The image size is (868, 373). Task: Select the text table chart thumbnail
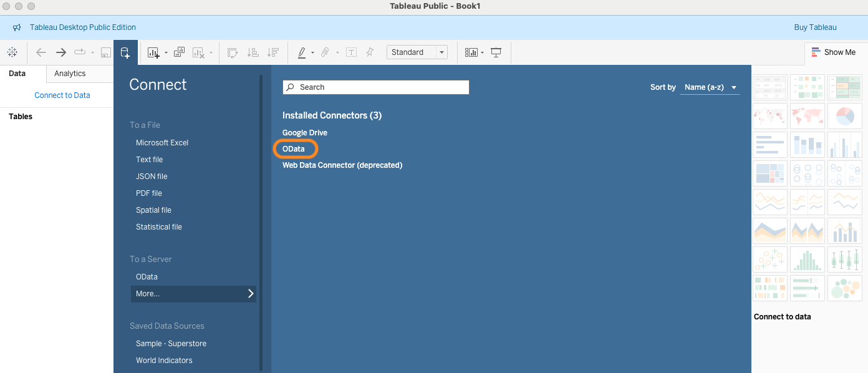770,87
